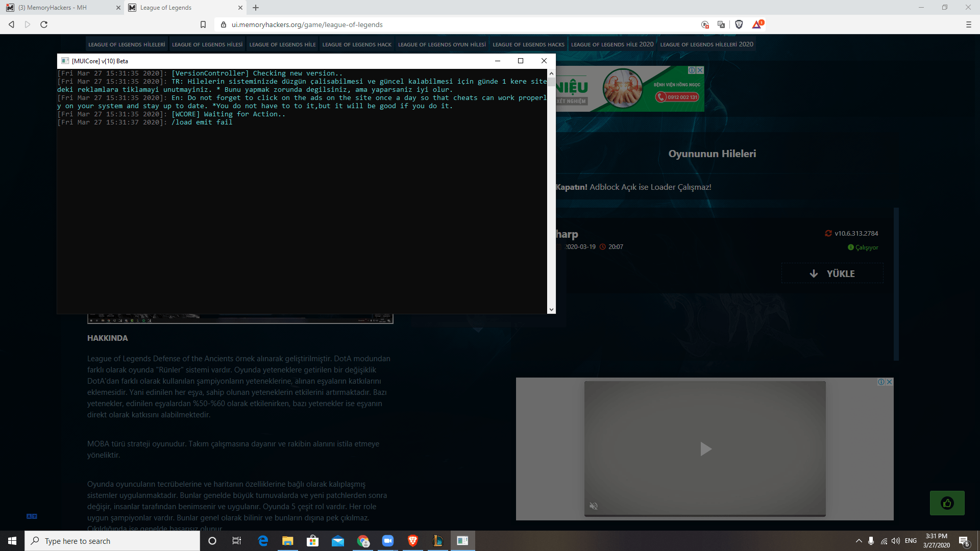This screenshot has height=551, width=980.
Task: Click the microphone tray icon
Action: pyautogui.click(x=871, y=541)
